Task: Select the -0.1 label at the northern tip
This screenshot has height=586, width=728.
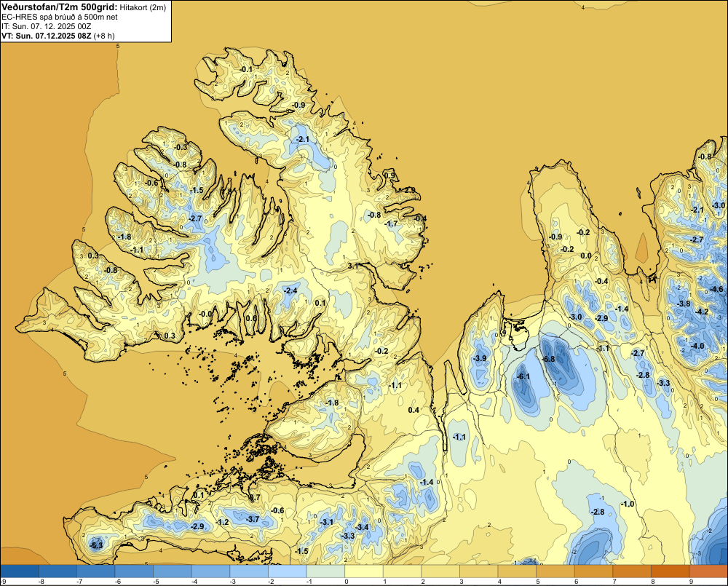Action: point(246,70)
